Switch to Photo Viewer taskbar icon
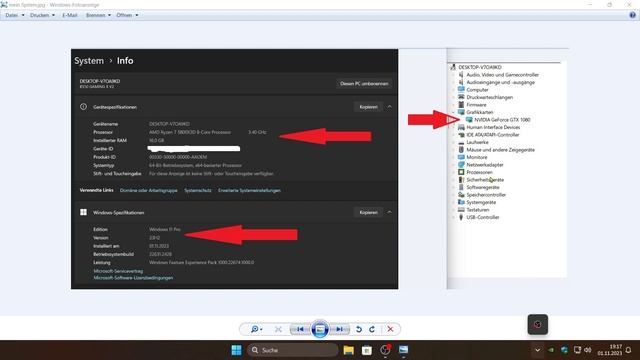The image size is (640, 360). (x=403, y=350)
